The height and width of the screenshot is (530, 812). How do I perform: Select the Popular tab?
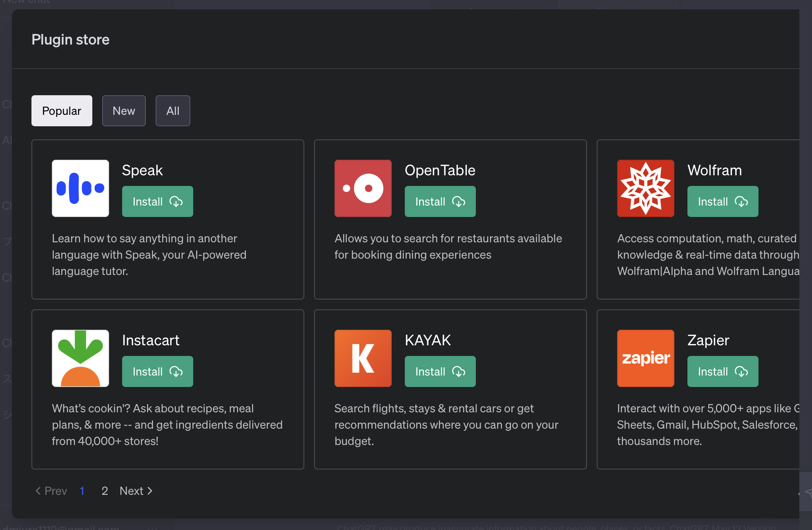coord(62,111)
